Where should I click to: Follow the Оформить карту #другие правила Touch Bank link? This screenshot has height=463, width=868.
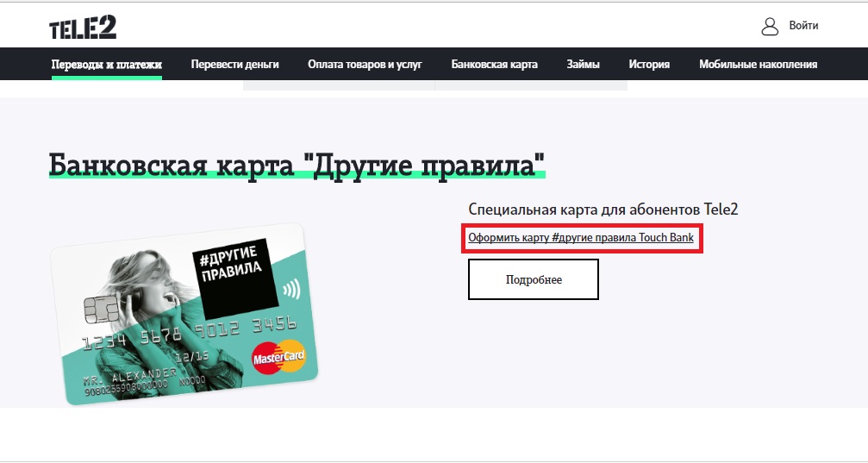[581, 238]
